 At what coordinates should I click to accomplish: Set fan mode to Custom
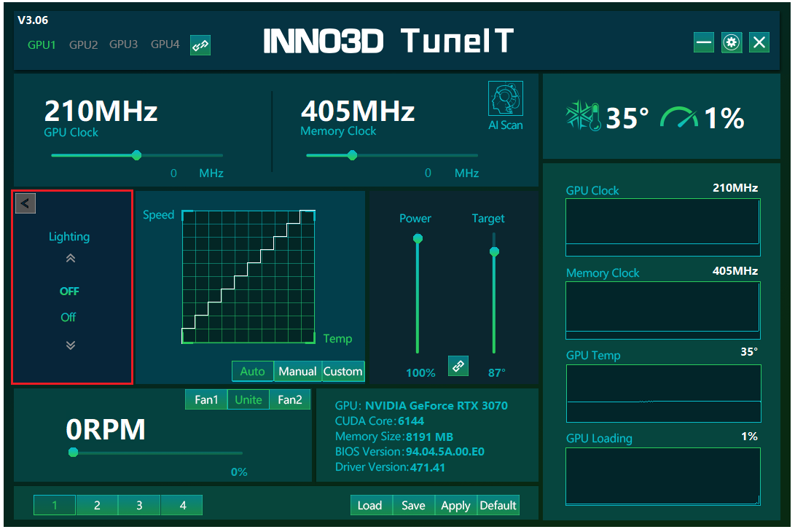pos(342,371)
